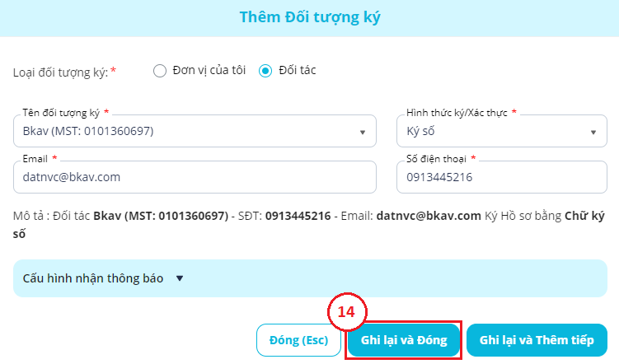
Task: Click the selected value "Bkav (MST: 0101360697)" in combo box
Action: tap(88, 131)
